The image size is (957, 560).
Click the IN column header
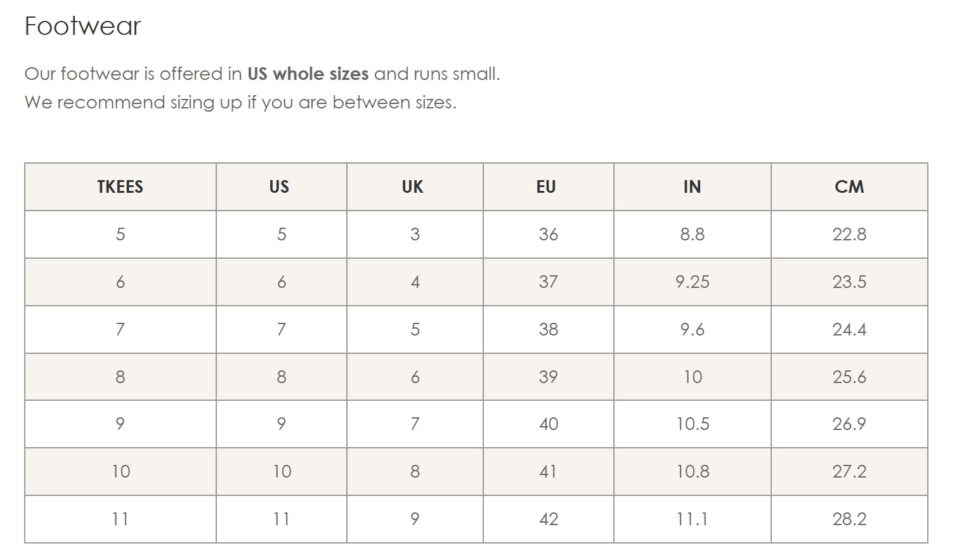point(692,187)
